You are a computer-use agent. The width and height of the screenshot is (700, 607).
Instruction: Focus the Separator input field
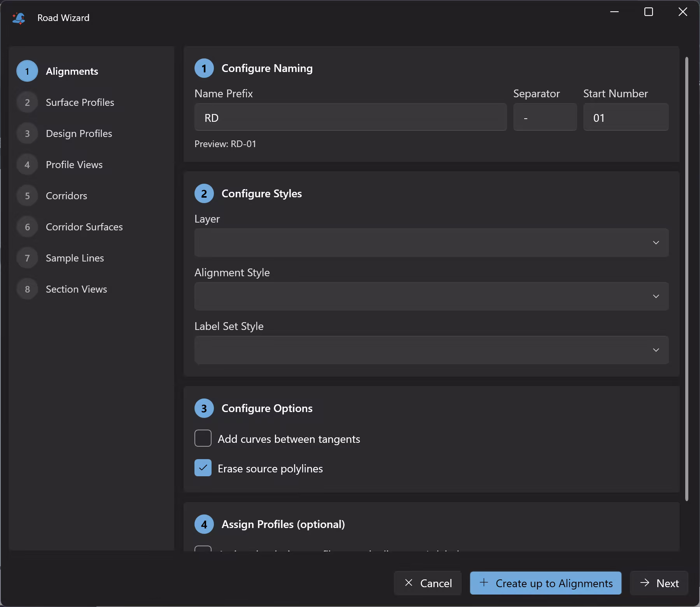coord(545,117)
